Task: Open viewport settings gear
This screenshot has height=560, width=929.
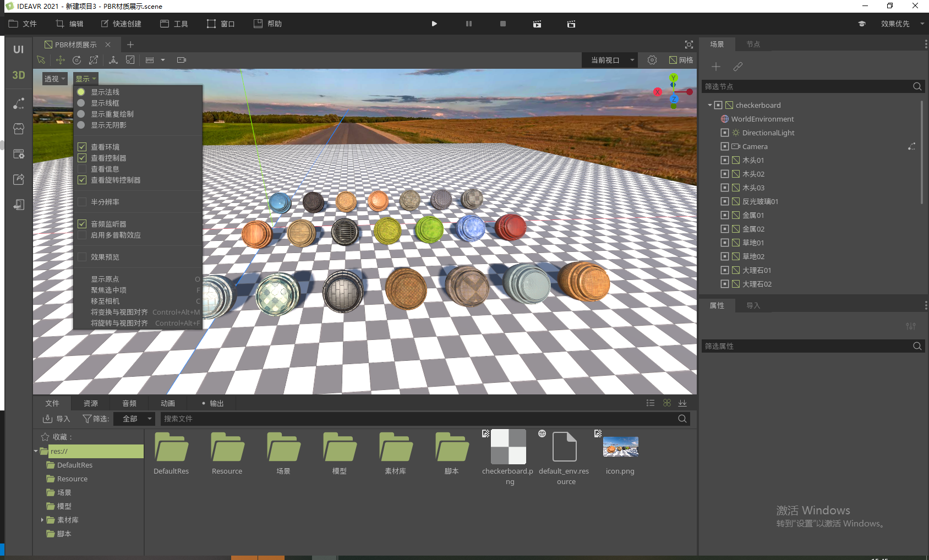Action: pyautogui.click(x=652, y=60)
